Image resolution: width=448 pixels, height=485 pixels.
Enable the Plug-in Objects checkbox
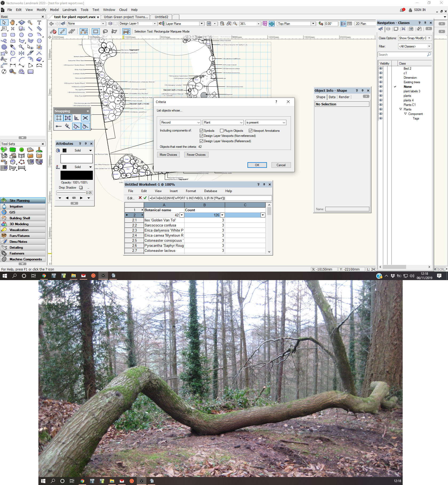tap(222, 131)
